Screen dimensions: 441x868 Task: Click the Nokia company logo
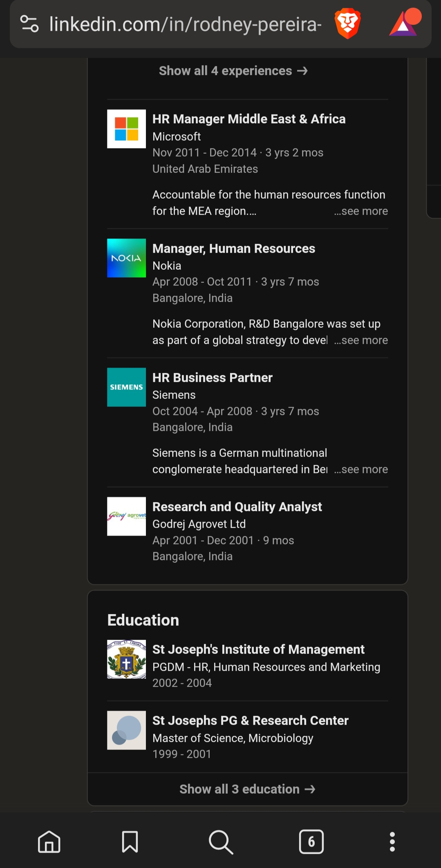tap(126, 258)
